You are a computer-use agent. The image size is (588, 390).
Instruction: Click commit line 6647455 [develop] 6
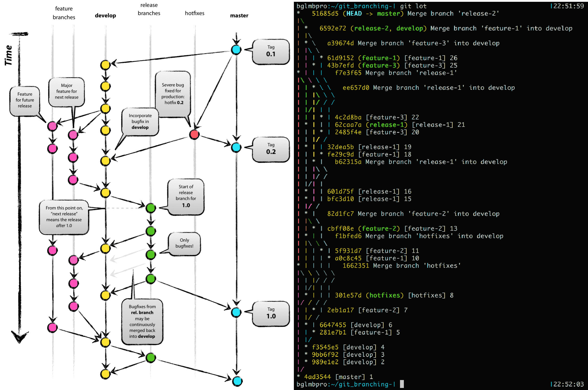[356, 325]
